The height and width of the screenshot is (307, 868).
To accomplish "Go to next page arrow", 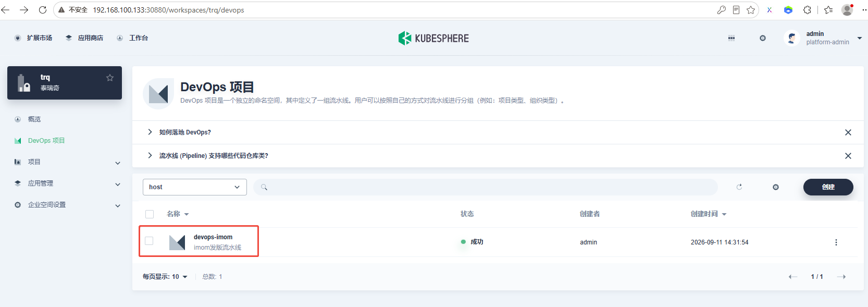I will pos(841,277).
